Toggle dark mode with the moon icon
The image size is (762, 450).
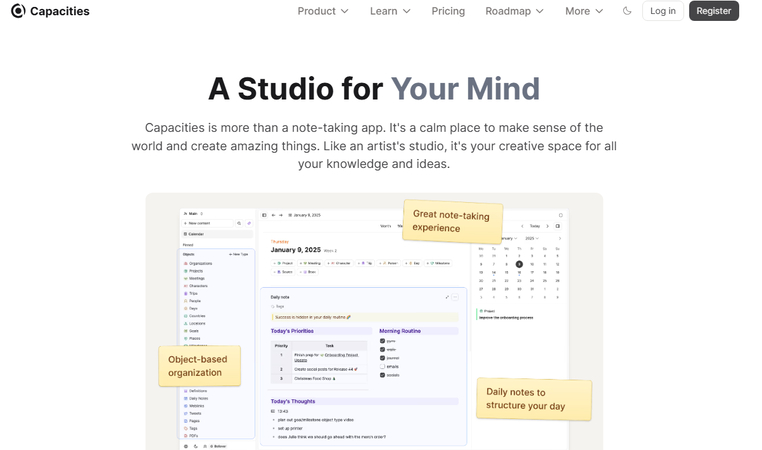[627, 11]
